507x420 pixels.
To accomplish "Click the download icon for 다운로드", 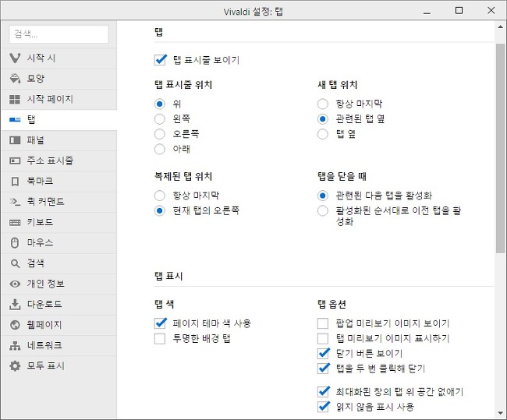I will point(15,305).
